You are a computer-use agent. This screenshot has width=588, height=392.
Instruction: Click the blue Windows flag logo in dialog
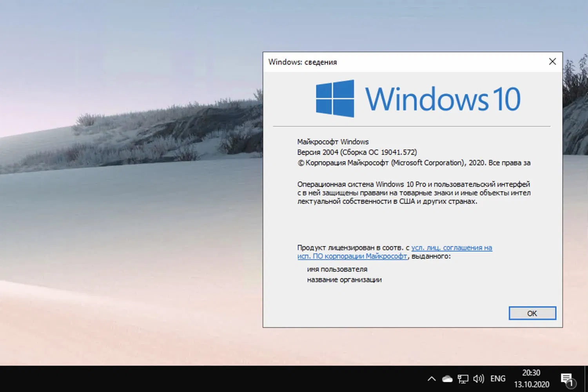coord(335,99)
